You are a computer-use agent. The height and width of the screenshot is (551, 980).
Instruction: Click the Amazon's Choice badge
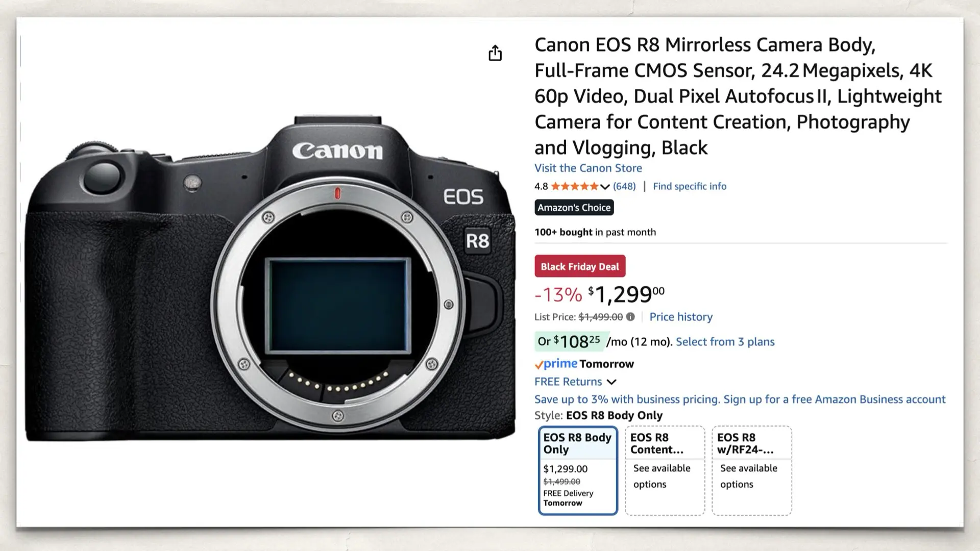pyautogui.click(x=573, y=207)
